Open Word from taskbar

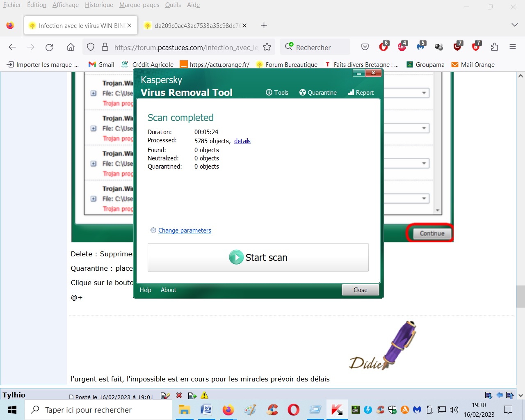tap(206, 410)
